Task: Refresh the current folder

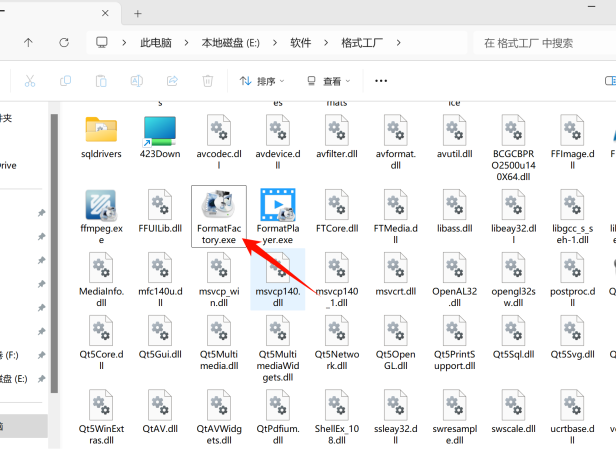Action: tap(64, 42)
